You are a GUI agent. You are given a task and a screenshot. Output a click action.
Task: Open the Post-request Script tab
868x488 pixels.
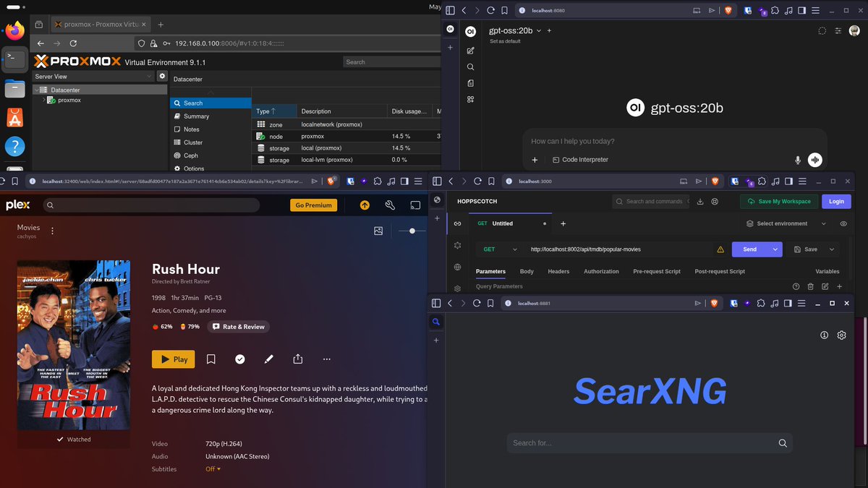pyautogui.click(x=720, y=272)
